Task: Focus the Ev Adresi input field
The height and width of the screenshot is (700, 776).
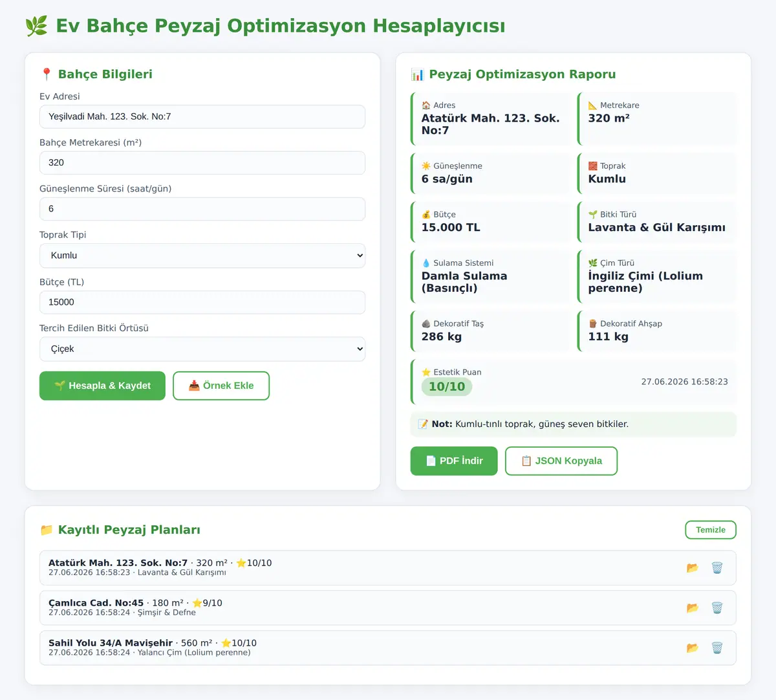Action: click(202, 116)
